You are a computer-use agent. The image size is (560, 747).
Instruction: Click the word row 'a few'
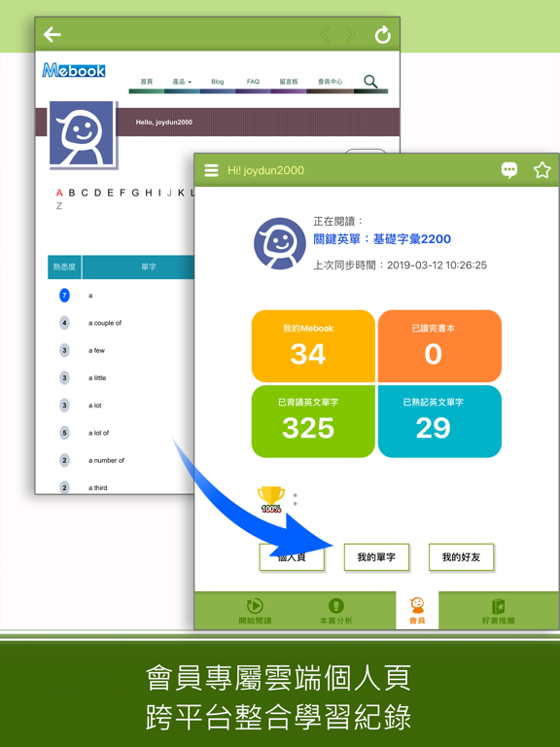(96, 350)
